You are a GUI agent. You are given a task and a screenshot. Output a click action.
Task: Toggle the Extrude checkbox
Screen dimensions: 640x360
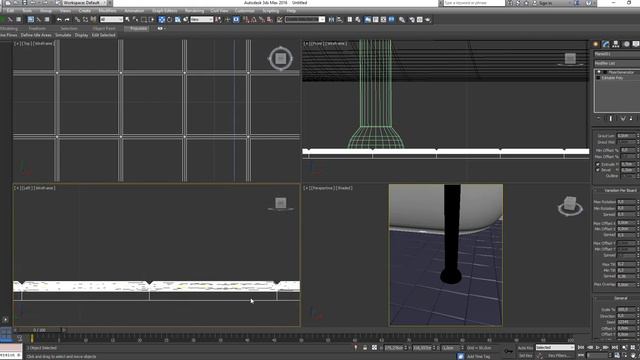click(598, 164)
